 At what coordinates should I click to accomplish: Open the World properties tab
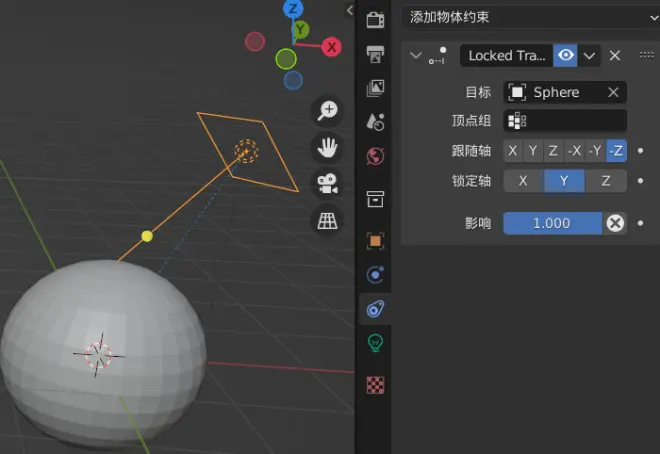[375, 156]
